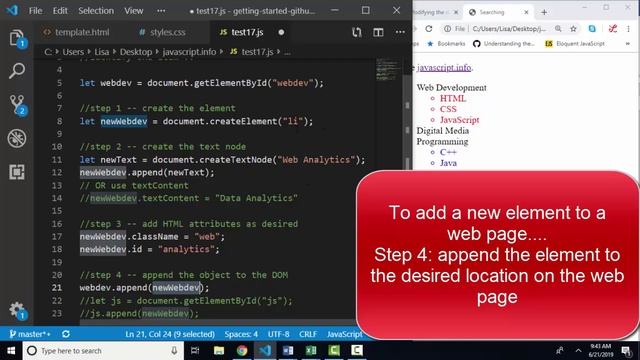Open a new Chrome tab

coord(544,12)
